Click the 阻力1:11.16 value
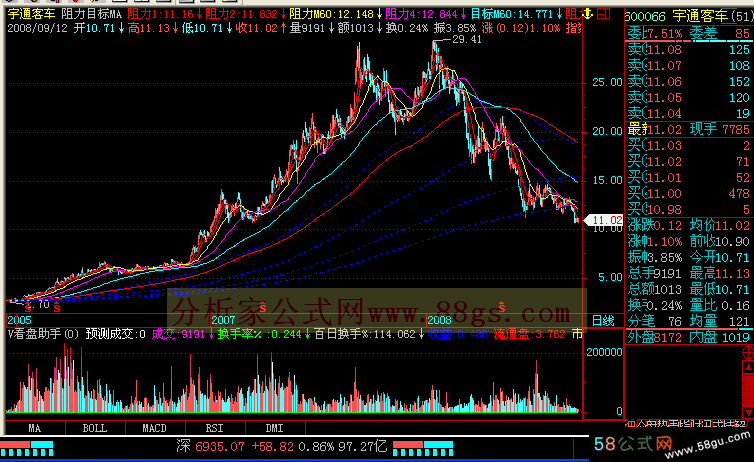 (161, 14)
